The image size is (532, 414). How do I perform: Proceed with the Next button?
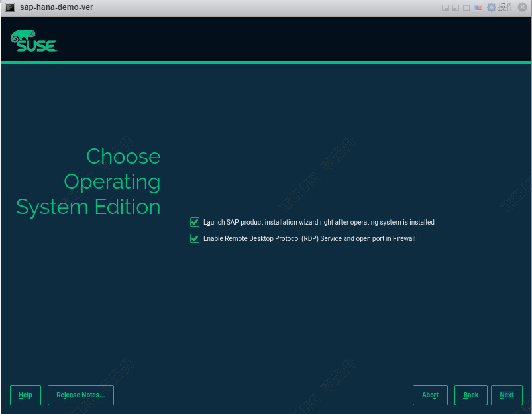507,395
